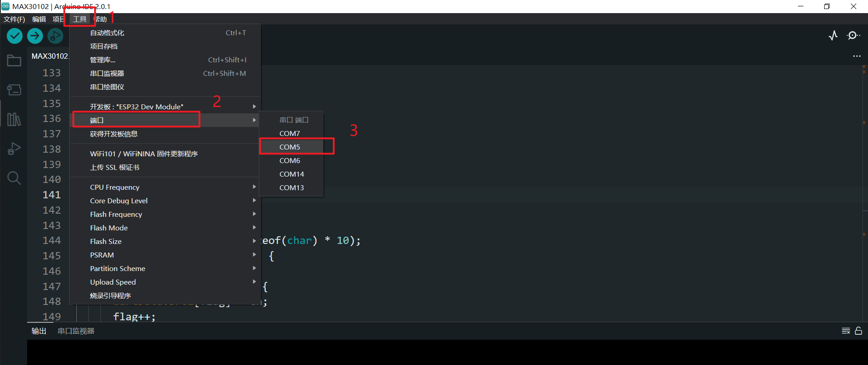Expand the PSRAM submenu
This screenshot has width=868, height=365.
(x=165, y=255)
